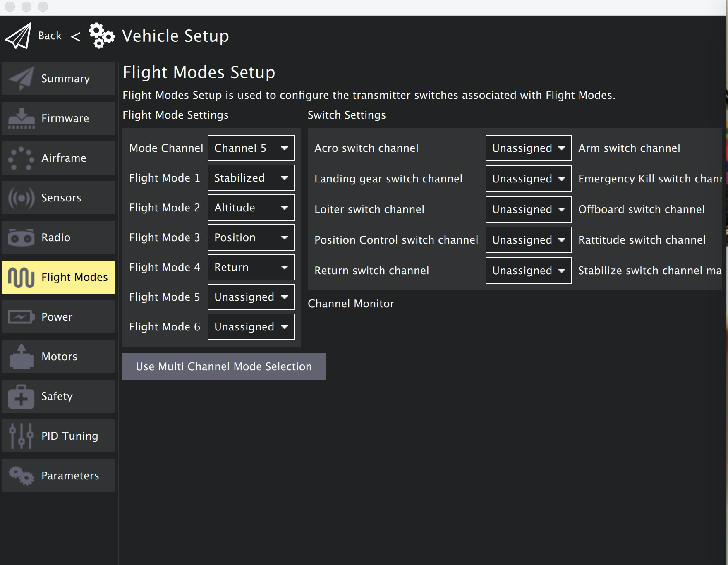This screenshot has width=728, height=565.
Task: Click the Radio controller icon
Action: coord(21,237)
